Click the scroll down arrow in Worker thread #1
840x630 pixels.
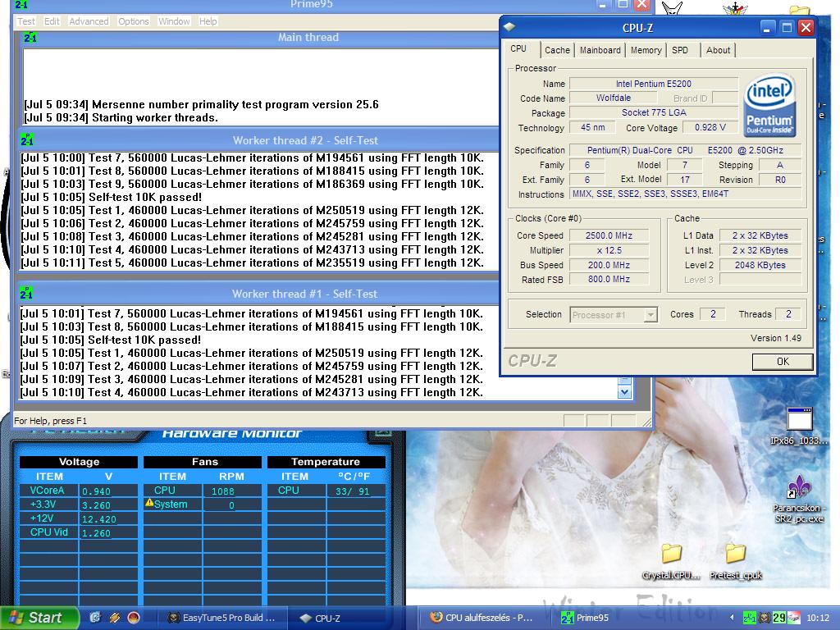pos(624,392)
